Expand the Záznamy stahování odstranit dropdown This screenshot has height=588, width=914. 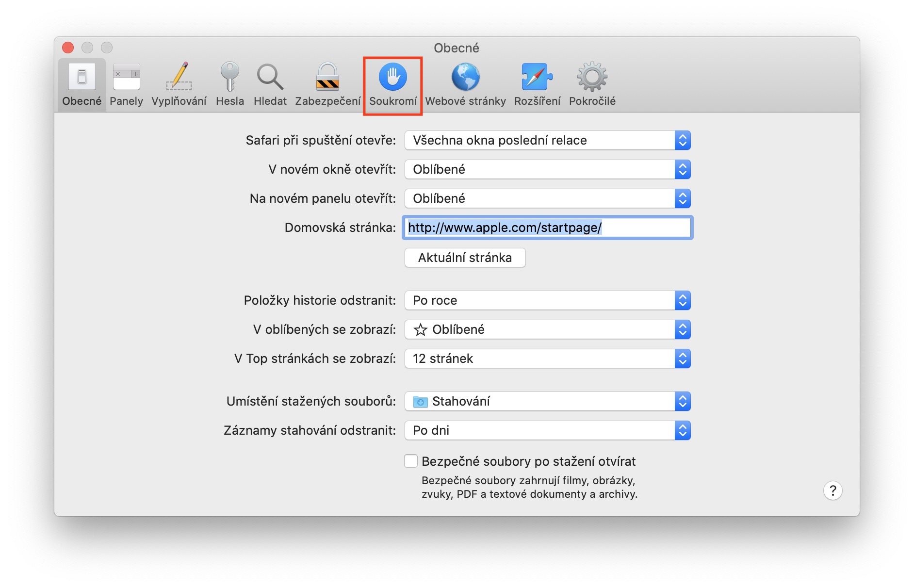pyautogui.click(x=547, y=430)
